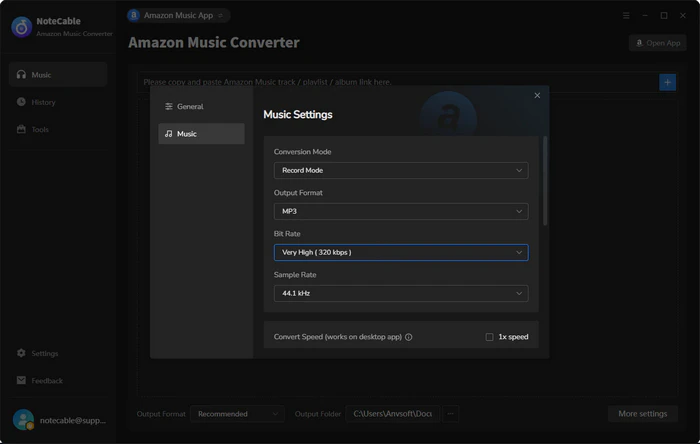Click the notecable@supp... account name

tap(73, 420)
